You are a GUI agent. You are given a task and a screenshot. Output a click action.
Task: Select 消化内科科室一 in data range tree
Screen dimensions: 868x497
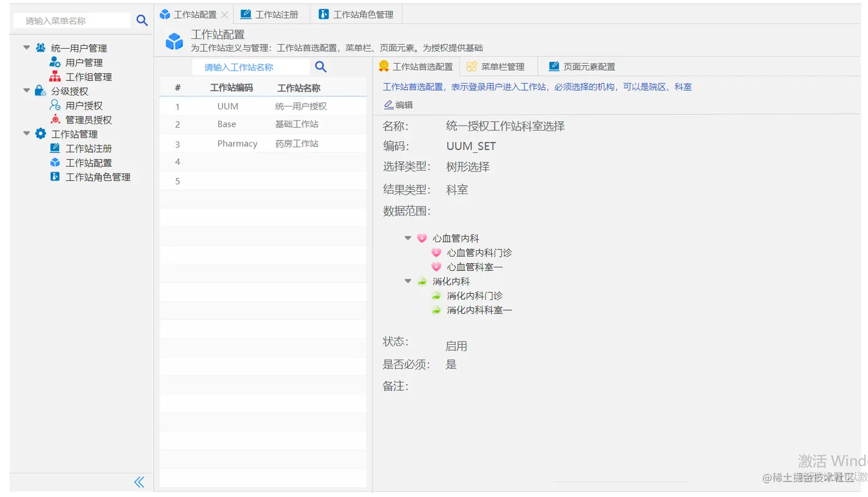pyautogui.click(x=479, y=310)
